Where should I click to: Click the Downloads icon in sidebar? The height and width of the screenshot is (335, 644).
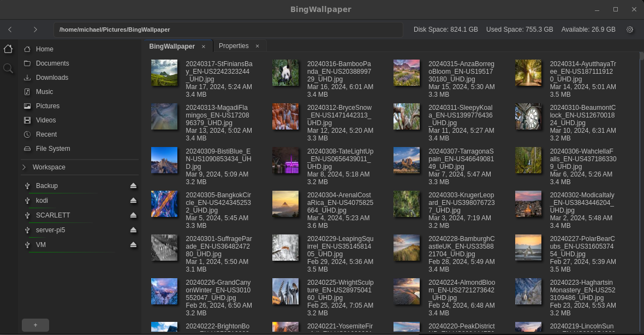click(x=27, y=77)
